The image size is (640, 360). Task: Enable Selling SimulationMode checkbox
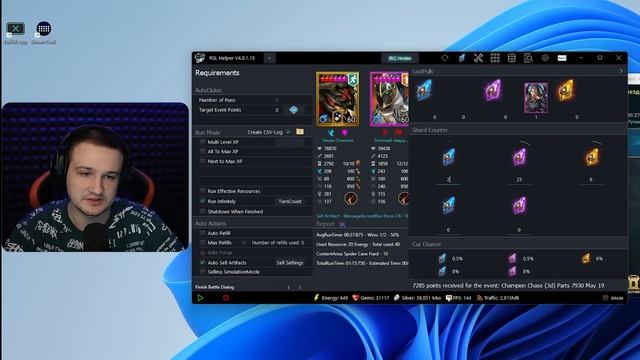[202, 272]
